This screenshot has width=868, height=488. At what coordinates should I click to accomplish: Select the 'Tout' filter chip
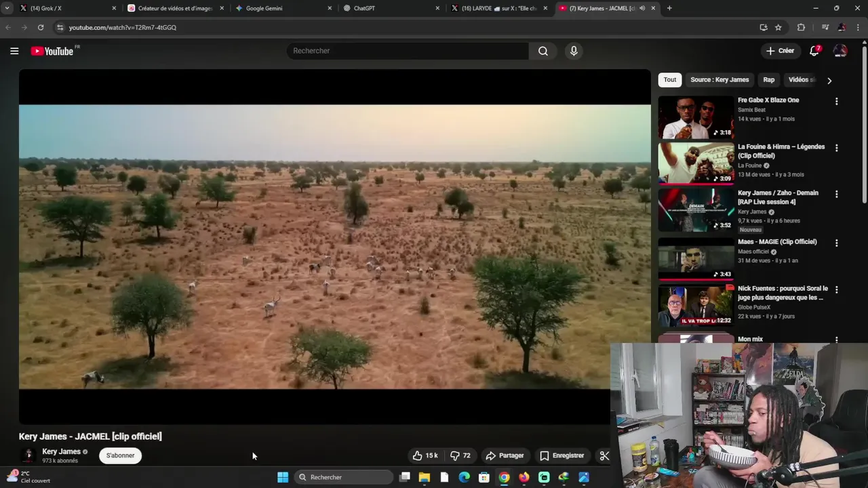[670, 80]
